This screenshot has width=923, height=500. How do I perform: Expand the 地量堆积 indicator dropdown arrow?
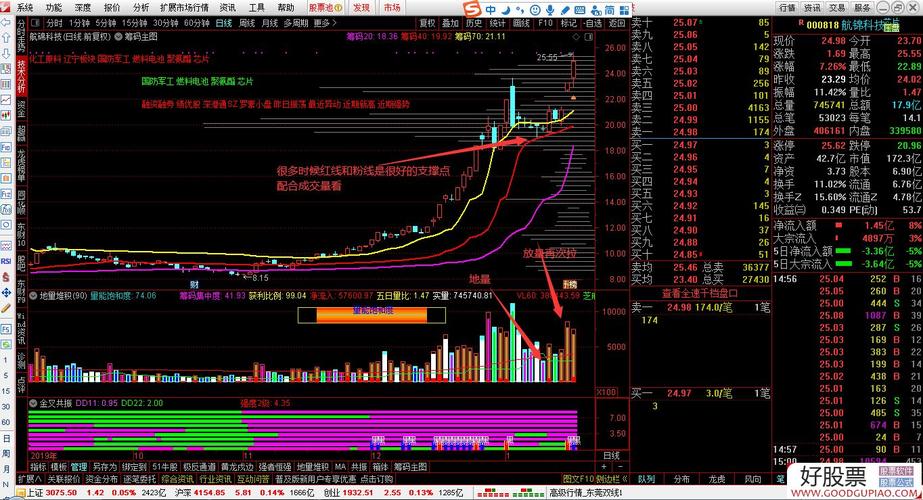click(x=33, y=296)
